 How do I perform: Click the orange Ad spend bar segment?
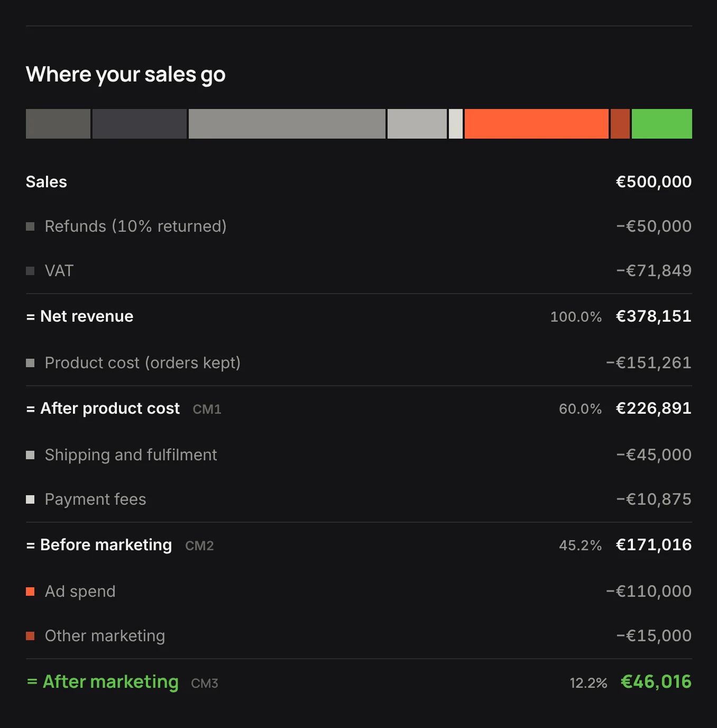click(537, 124)
